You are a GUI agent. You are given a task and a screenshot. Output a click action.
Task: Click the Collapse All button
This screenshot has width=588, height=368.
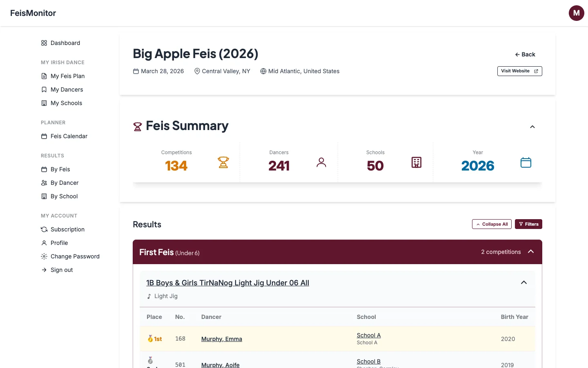[x=492, y=224]
